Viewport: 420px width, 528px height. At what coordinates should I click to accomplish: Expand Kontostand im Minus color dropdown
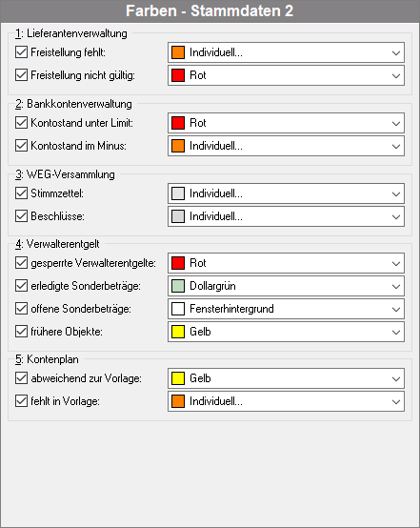(x=396, y=146)
